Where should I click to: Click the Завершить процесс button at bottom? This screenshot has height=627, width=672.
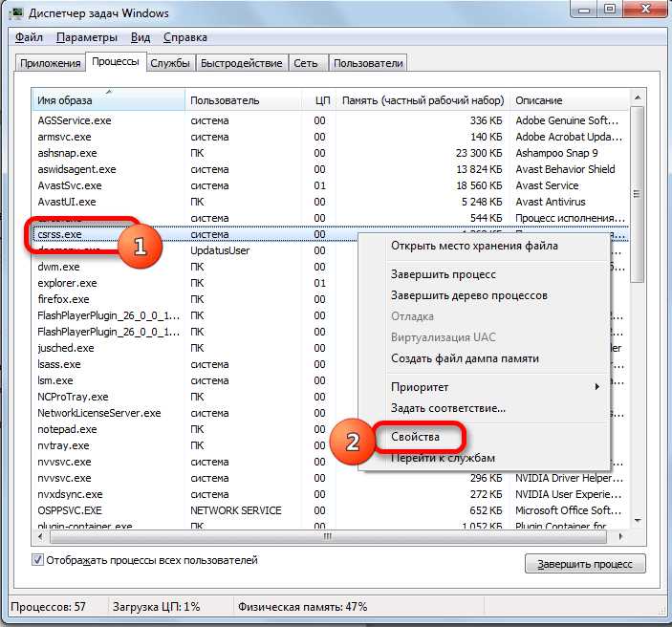pyautogui.click(x=585, y=564)
